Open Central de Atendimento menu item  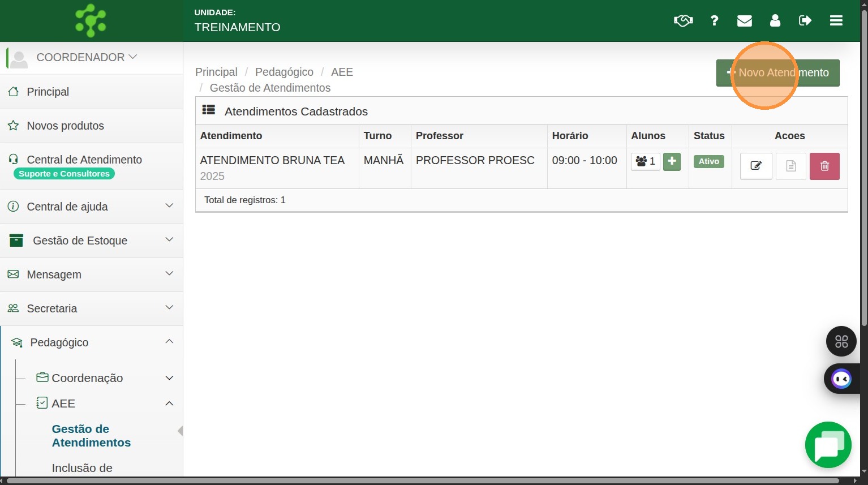click(92, 166)
